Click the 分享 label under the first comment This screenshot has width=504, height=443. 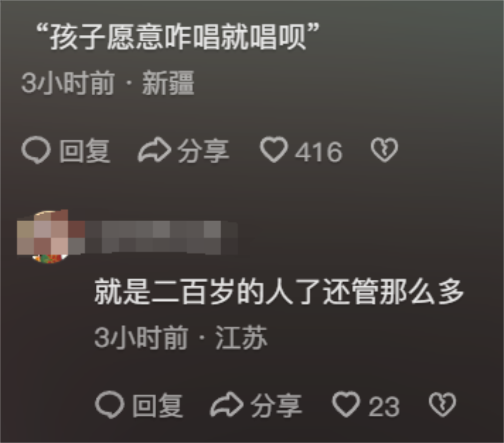(x=204, y=151)
